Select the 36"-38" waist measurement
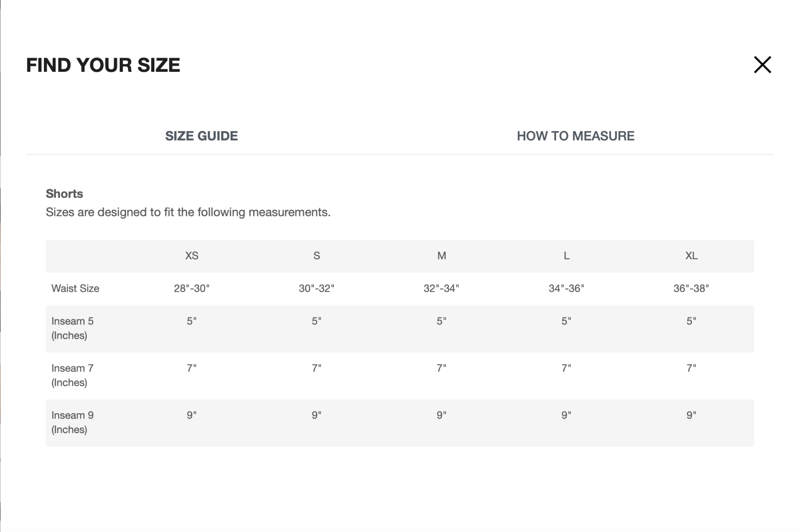This screenshot has width=799, height=532. [691, 288]
